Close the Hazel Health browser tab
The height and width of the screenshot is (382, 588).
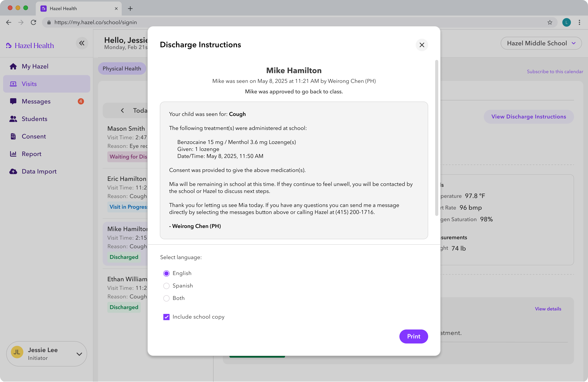(x=116, y=9)
